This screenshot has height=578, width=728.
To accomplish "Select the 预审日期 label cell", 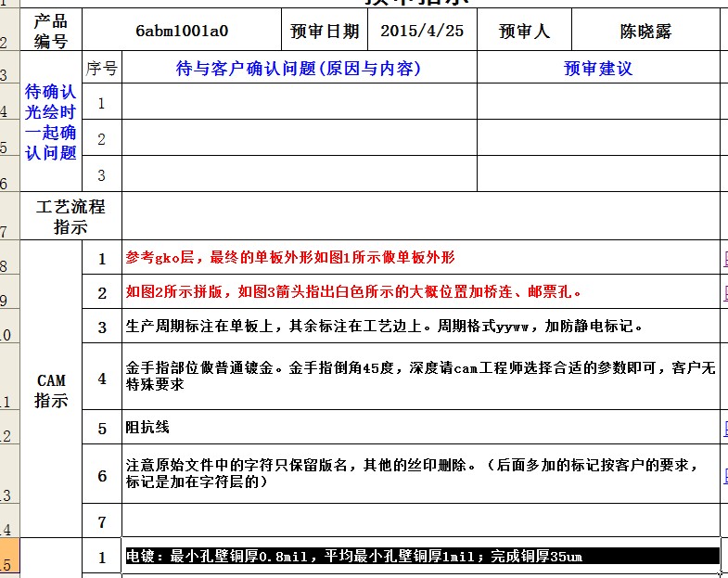I will pos(325,30).
